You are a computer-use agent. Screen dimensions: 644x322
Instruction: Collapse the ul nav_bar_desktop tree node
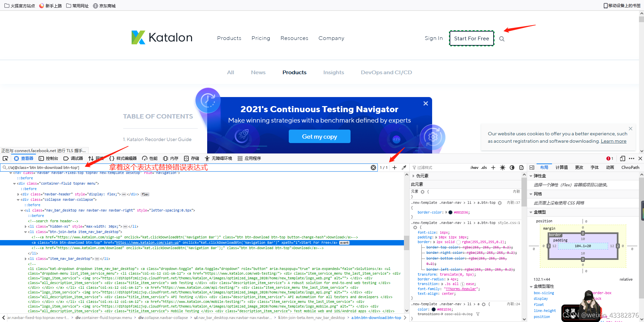tap(22, 211)
